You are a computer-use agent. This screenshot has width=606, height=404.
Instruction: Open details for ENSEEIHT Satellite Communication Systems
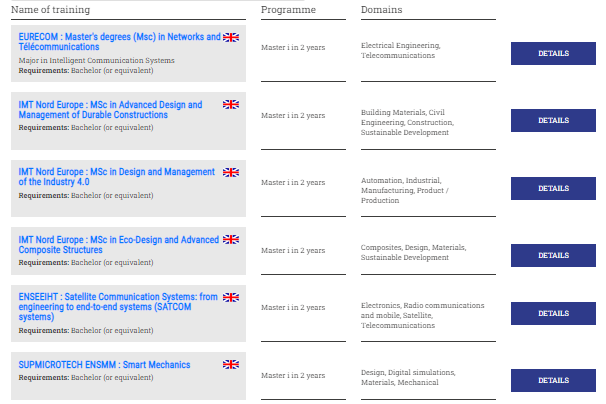(553, 314)
